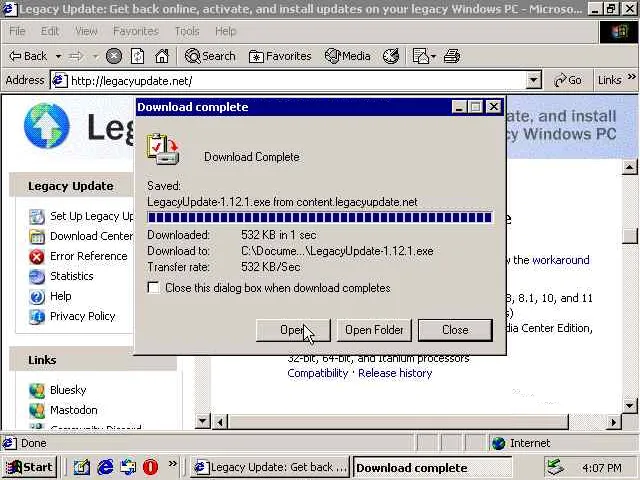Image resolution: width=640 pixels, height=480 pixels.
Task: Click the Privacy Policy info icon
Action: (37, 316)
